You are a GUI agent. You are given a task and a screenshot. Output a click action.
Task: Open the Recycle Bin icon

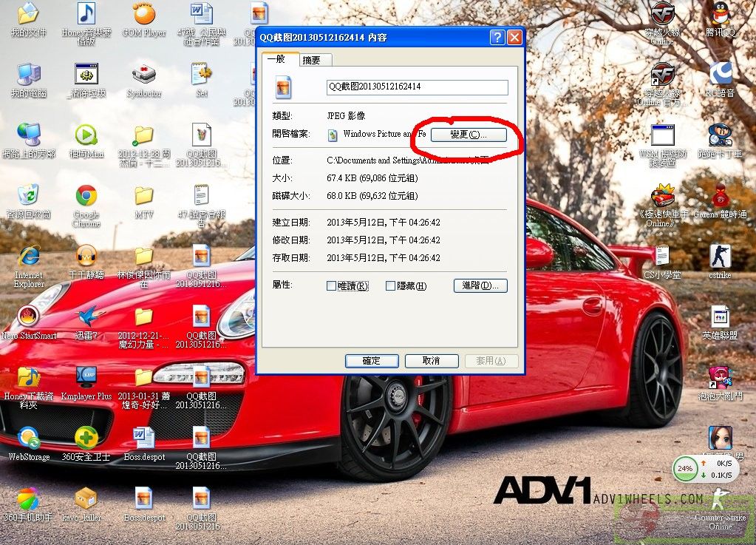(28, 196)
